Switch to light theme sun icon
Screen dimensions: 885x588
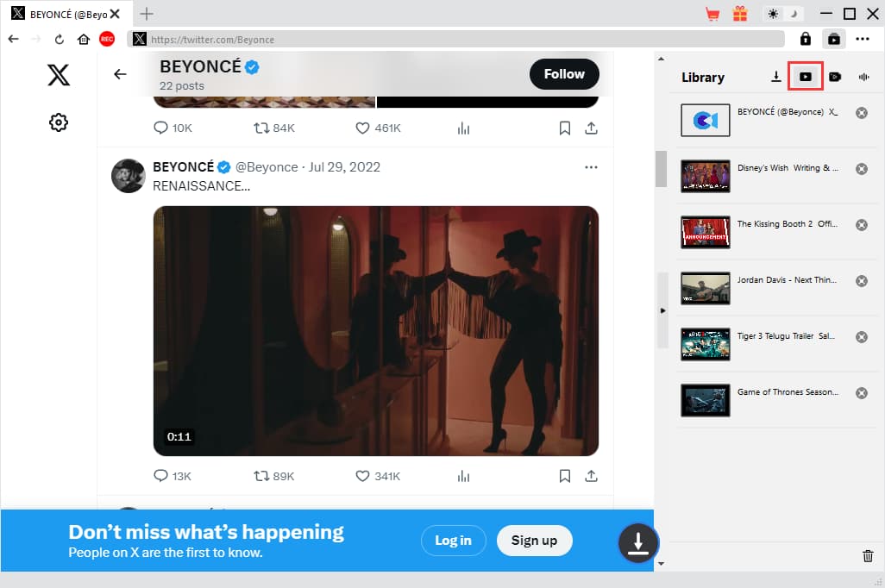pos(773,14)
